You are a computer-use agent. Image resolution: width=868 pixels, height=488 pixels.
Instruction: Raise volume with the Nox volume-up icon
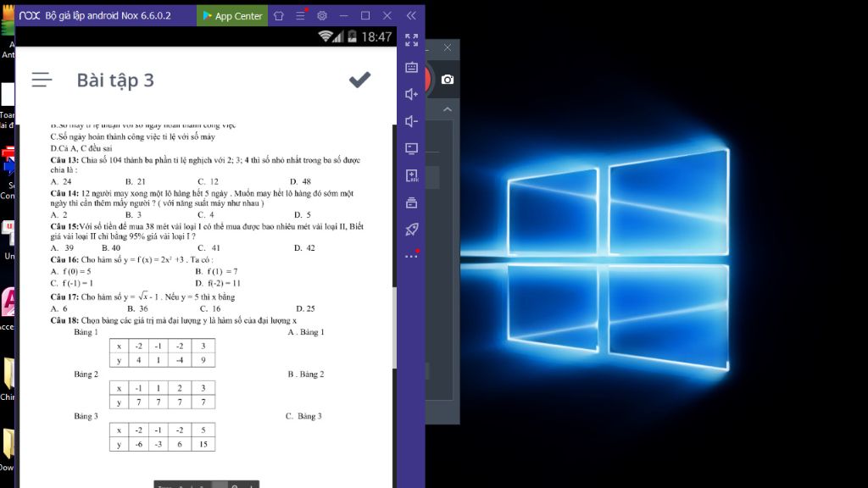point(411,94)
